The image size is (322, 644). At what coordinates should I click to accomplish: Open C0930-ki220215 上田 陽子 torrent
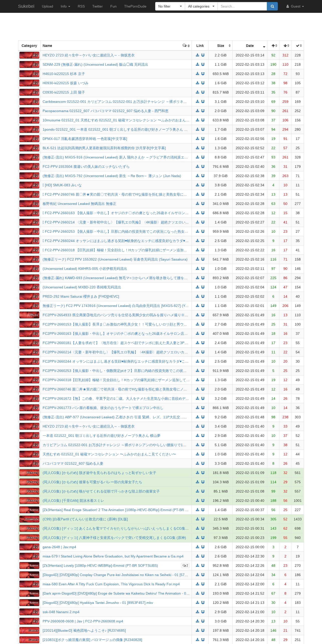tap(64, 92)
